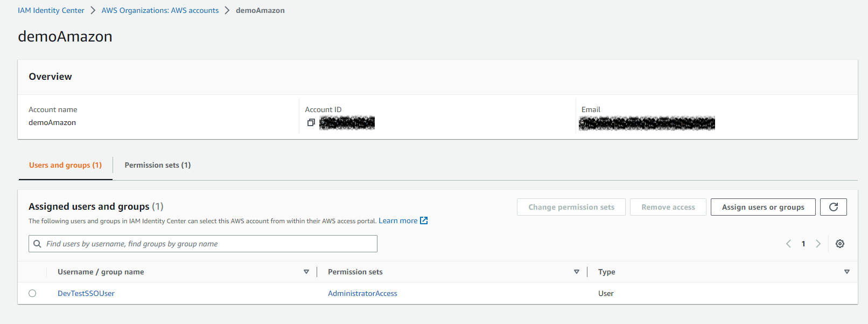
Task: Click the Remove access button
Action: [x=668, y=206]
